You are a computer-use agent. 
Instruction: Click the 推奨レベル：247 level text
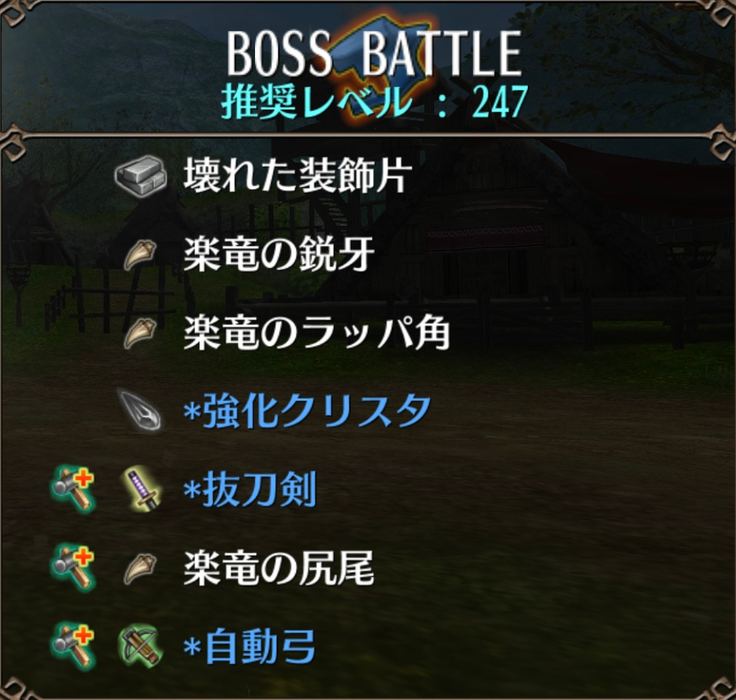[x=375, y=102]
